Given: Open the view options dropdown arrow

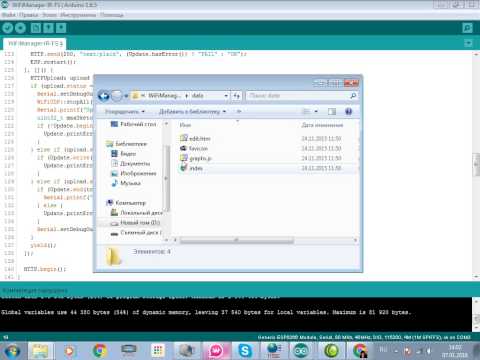Looking at the screenshot, I should [x=316, y=111].
